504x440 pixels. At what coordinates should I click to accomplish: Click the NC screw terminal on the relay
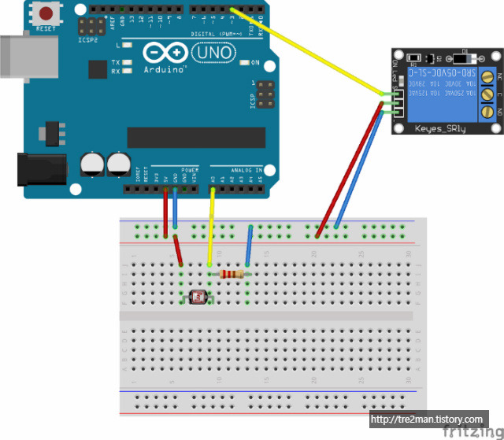[487, 77]
